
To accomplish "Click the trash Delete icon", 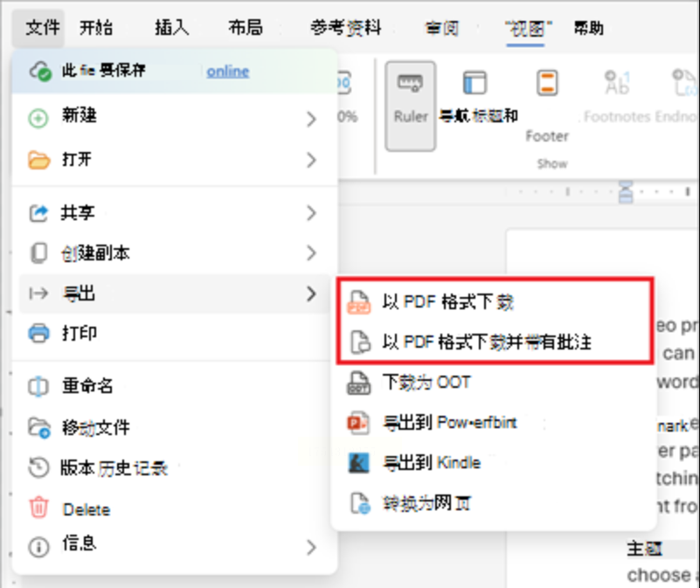I will [x=38, y=508].
